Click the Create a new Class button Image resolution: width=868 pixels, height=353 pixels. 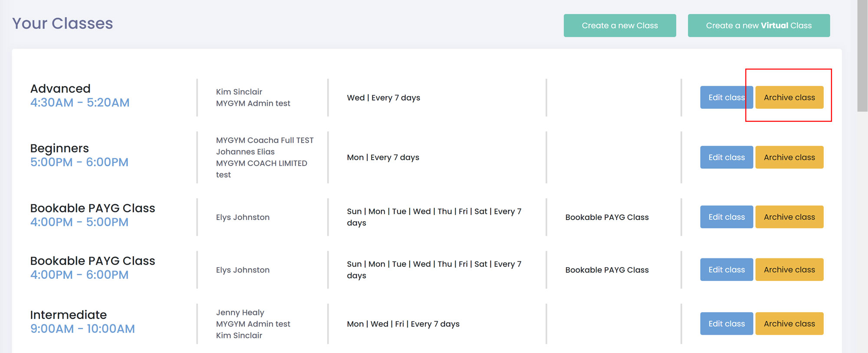(619, 26)
